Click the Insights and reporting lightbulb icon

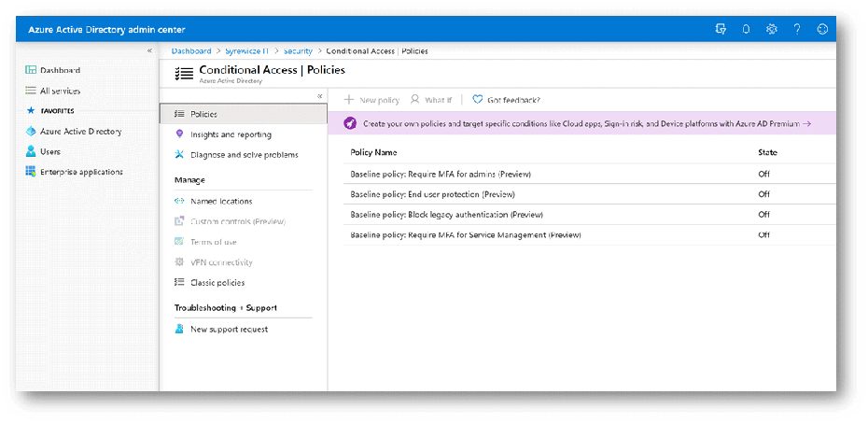[x=179, y=134]
